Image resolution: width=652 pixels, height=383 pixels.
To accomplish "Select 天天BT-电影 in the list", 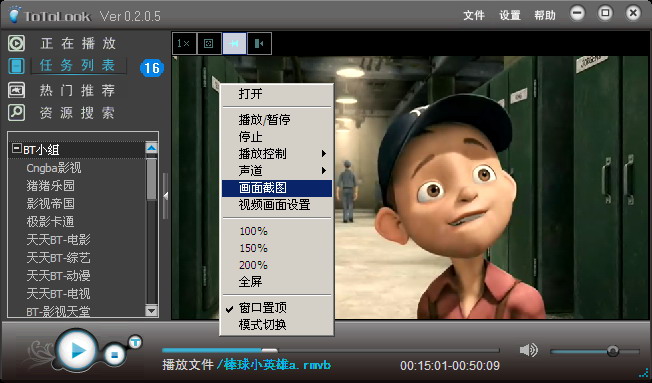I will pos(58,240).
